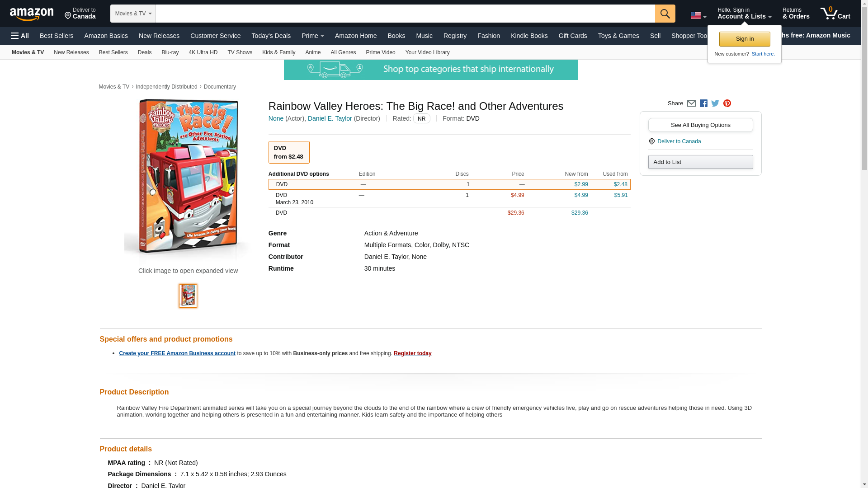Share product on Twitter icon

715,103
